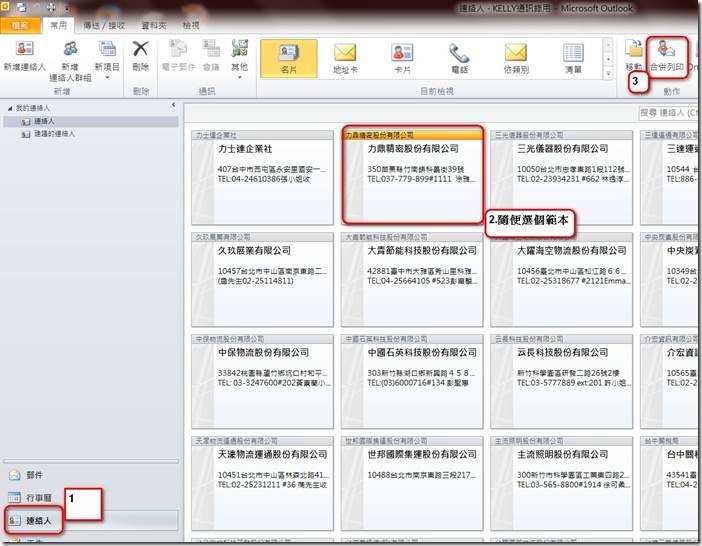
Task: Select the 連絡人 folder in tree
Action: (90, 121)
